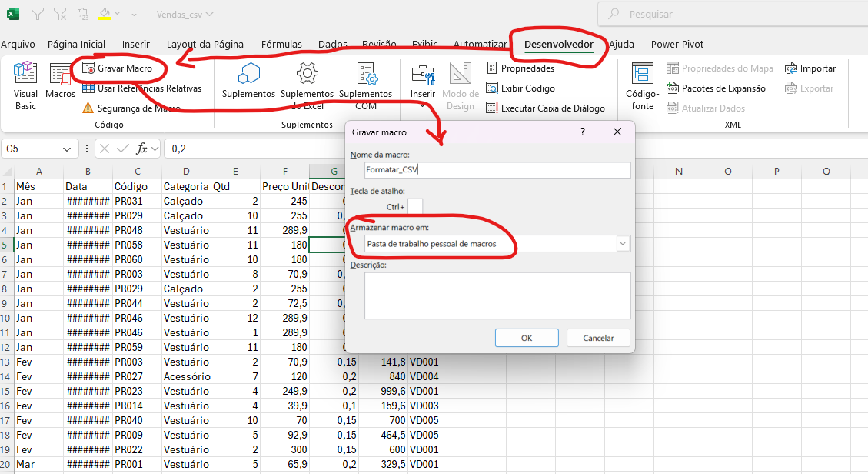Click Cancelar in Gravar macro dialog
Viewport: 868px width, 474px height.
[598, 338]
